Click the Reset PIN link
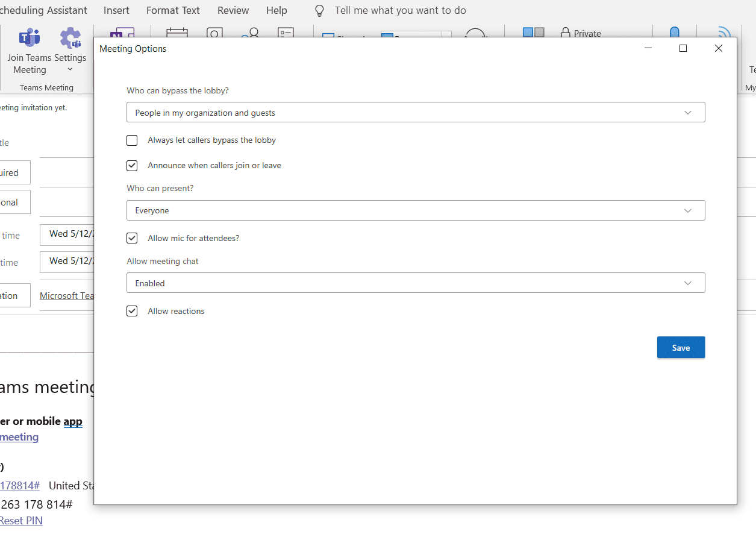The image size is (756, 543). click(21, 521)
